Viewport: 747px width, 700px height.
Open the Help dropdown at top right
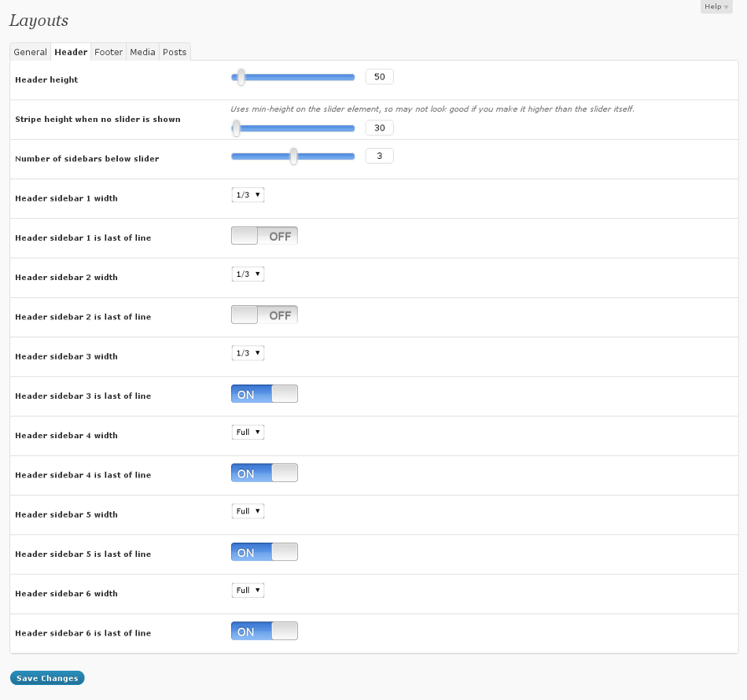click(x=716, y=7)
